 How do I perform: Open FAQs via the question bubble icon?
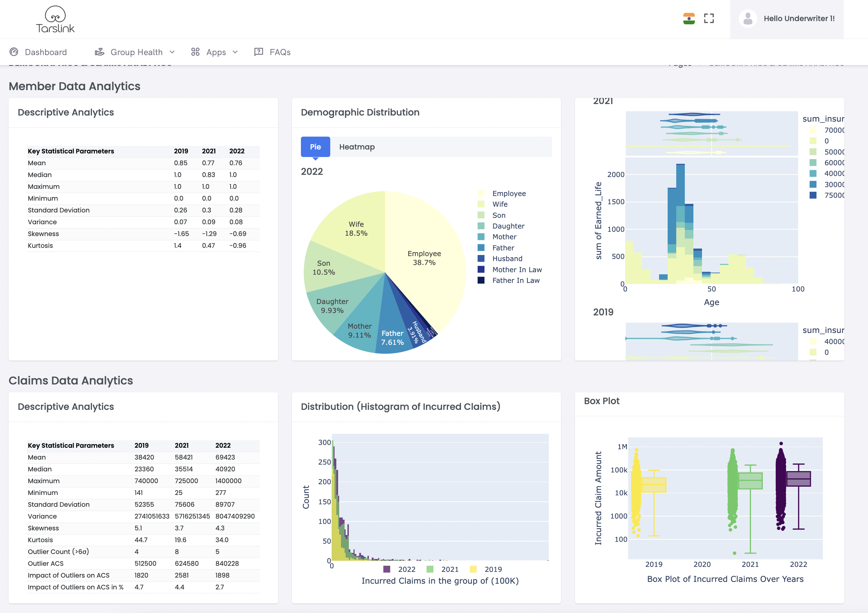pos(259,52)
